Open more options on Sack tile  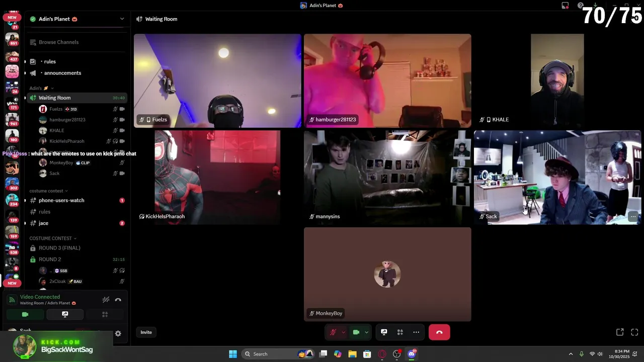[633, 217]
